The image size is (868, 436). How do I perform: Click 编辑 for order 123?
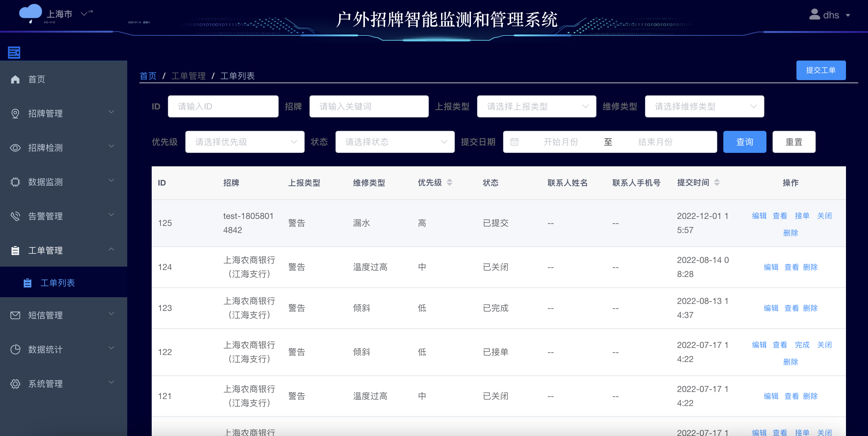771,308
